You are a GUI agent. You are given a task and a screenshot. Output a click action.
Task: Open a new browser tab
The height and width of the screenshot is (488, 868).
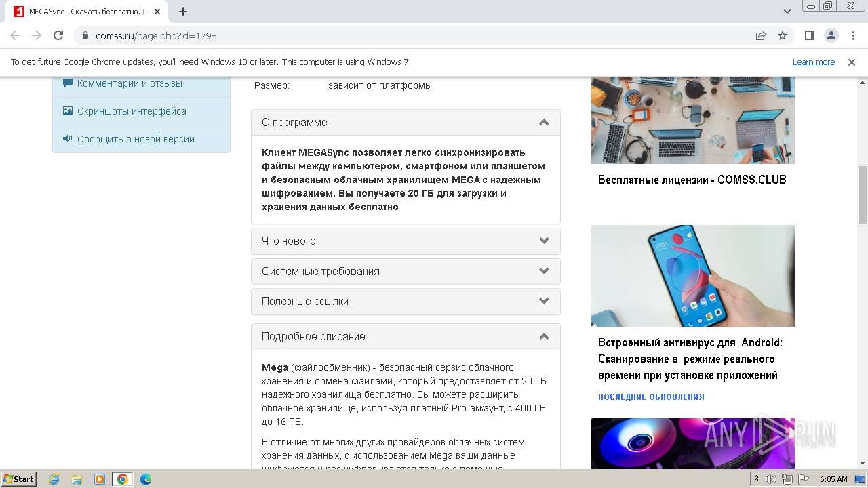(183, 12)
